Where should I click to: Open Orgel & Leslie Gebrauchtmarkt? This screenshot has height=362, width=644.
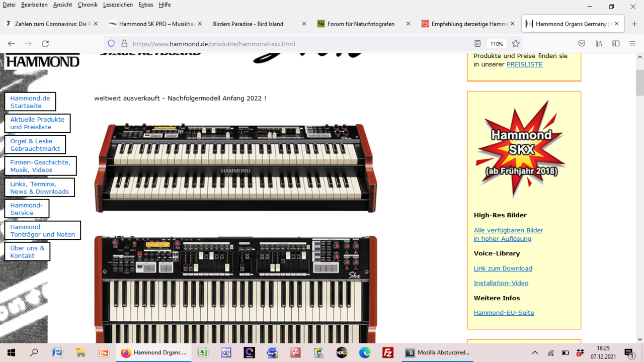tap(35, 145)
